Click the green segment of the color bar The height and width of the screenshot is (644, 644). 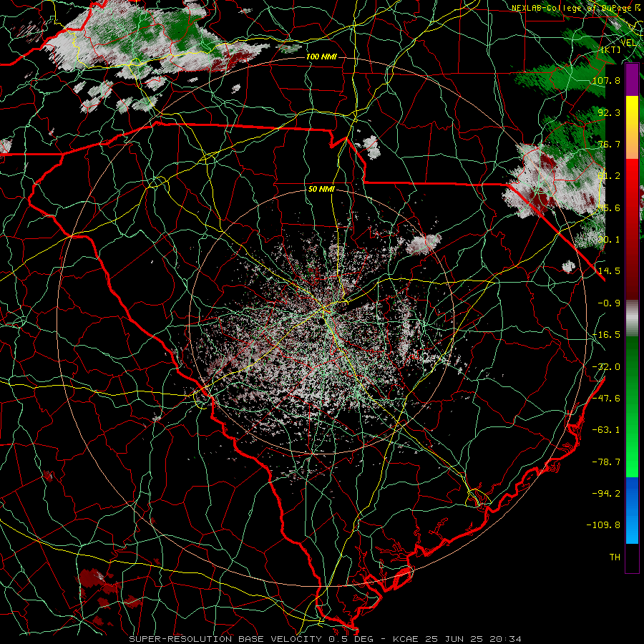tap(632, 406)
